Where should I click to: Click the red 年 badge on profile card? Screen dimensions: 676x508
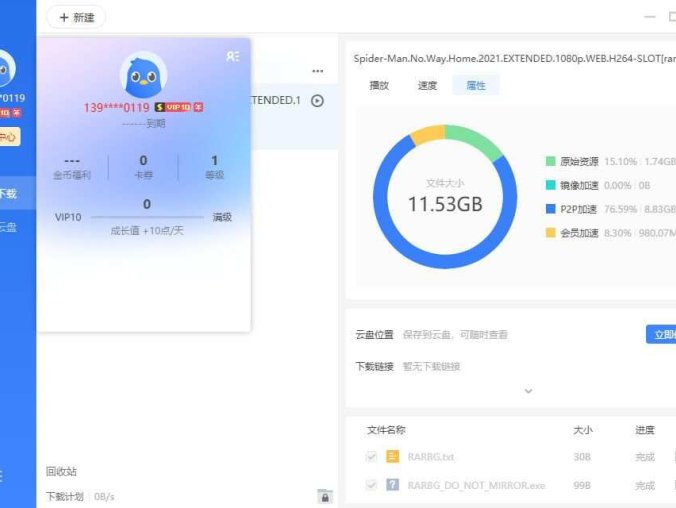coord(198,107)
